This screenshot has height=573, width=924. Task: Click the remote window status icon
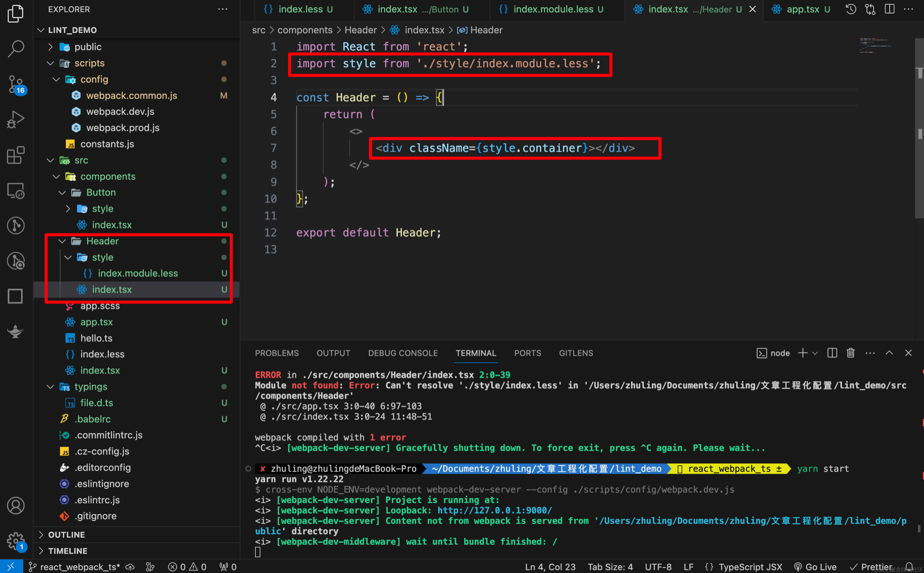(11, 566)
